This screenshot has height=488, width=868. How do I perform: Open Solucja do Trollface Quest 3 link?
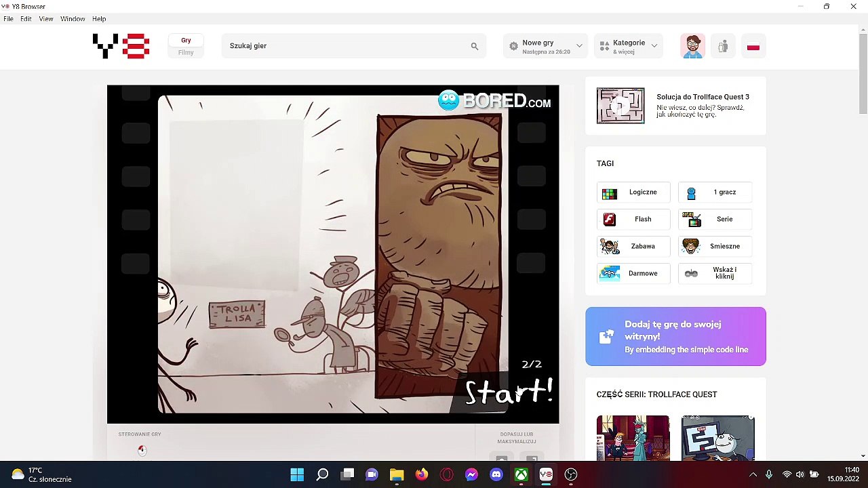click(x=703, y=97)
